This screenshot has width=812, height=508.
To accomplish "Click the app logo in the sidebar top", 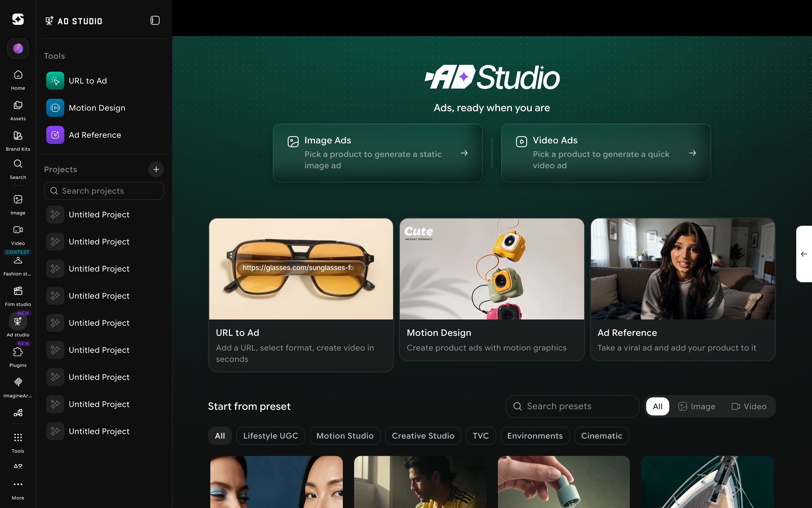I will click(18, 19).
